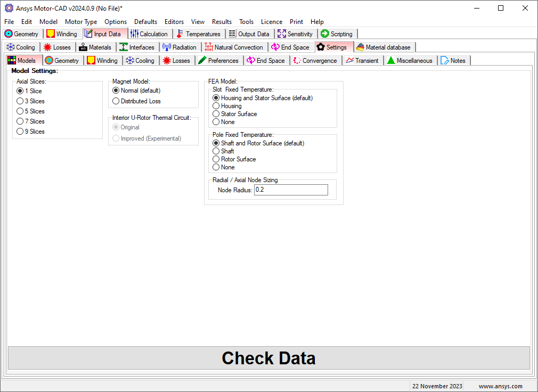The height and width of the screenshot is (392, 538).
Task: Click the date in the status bar
Action: [x=437, y=386]
